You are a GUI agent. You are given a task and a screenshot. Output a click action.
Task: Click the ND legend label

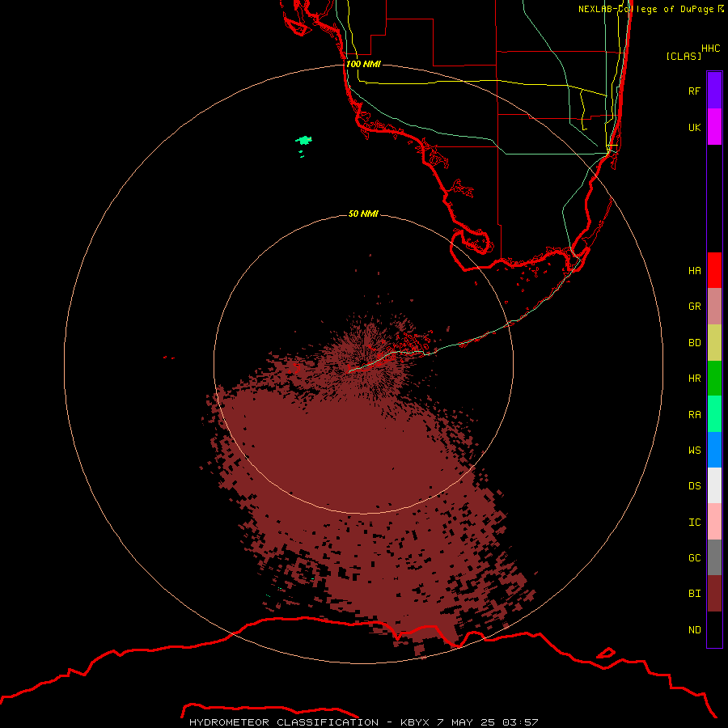694,629
